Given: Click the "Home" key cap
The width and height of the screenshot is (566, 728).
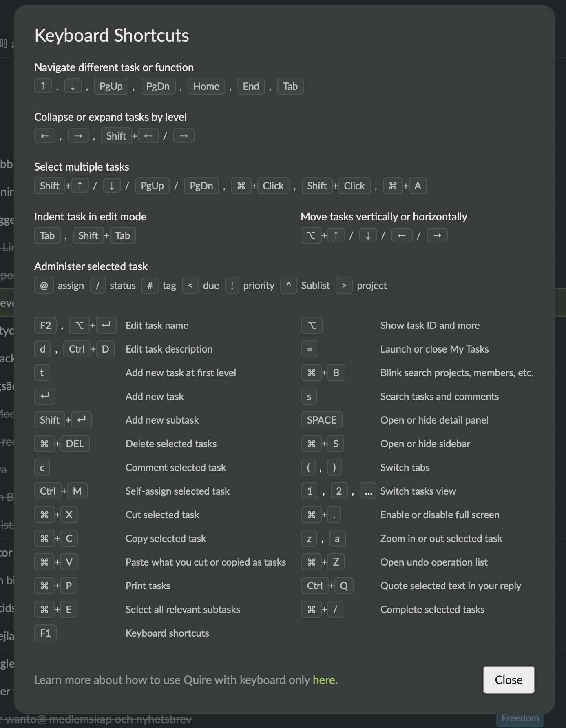Looking at the screenshot, I should coord(206,86).
